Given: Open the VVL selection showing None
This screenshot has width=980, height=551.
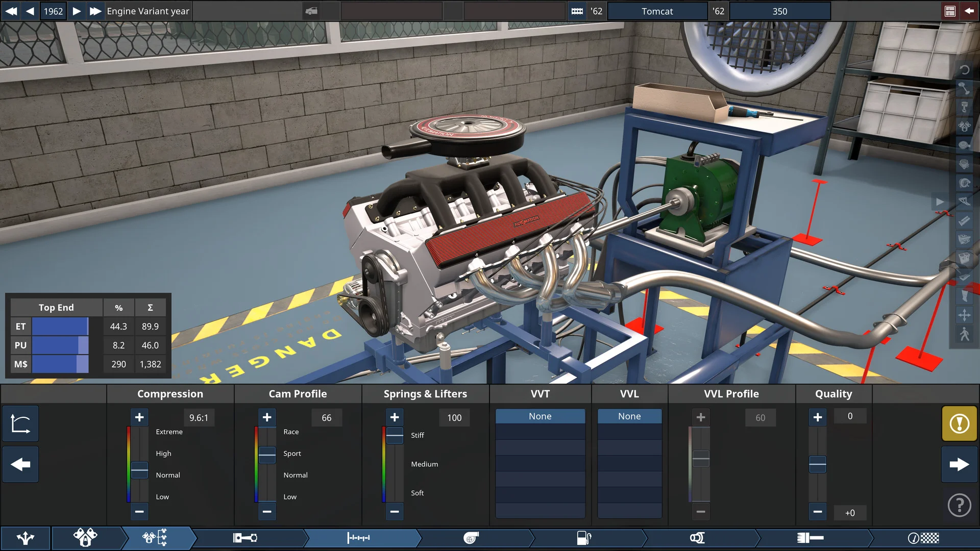Looking at the screenshot, I should [629, 416].
